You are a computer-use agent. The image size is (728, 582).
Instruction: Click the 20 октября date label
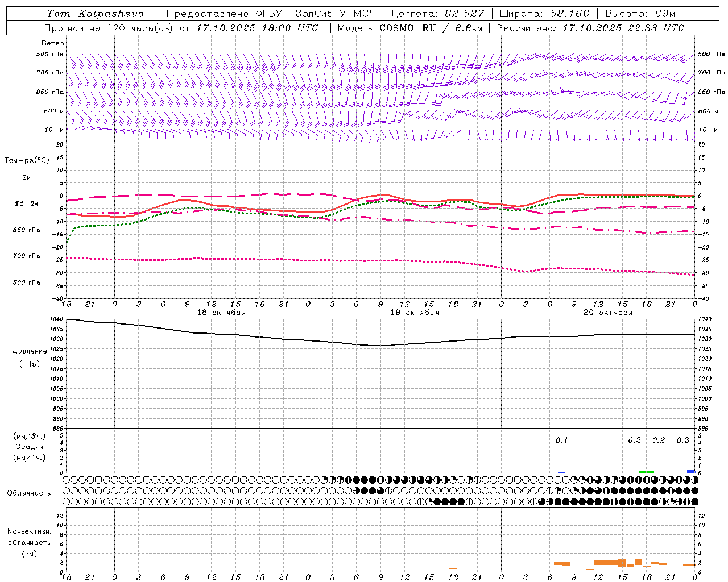coord(608,313)
